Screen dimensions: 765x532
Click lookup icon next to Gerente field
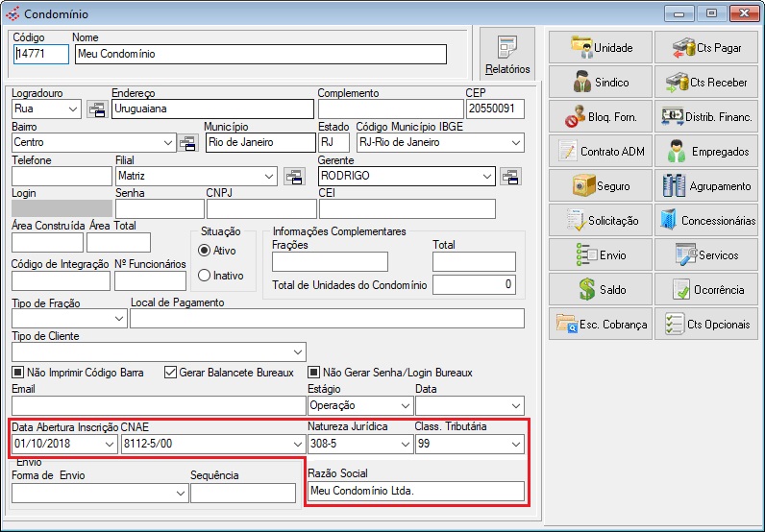click(x=510, y=177)
